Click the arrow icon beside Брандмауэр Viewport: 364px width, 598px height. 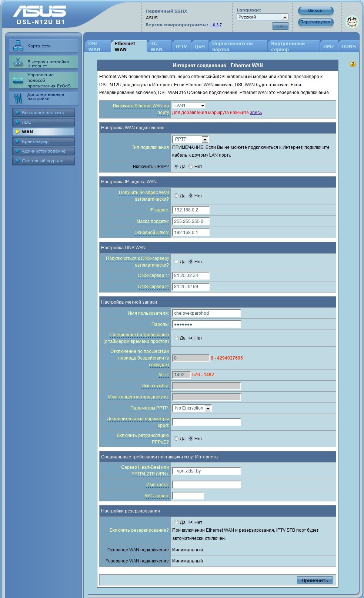pyautogui.click(x=17, y=141)
